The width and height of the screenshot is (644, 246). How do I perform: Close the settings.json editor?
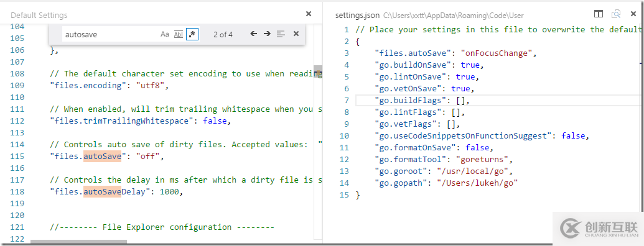coord(633,14)
